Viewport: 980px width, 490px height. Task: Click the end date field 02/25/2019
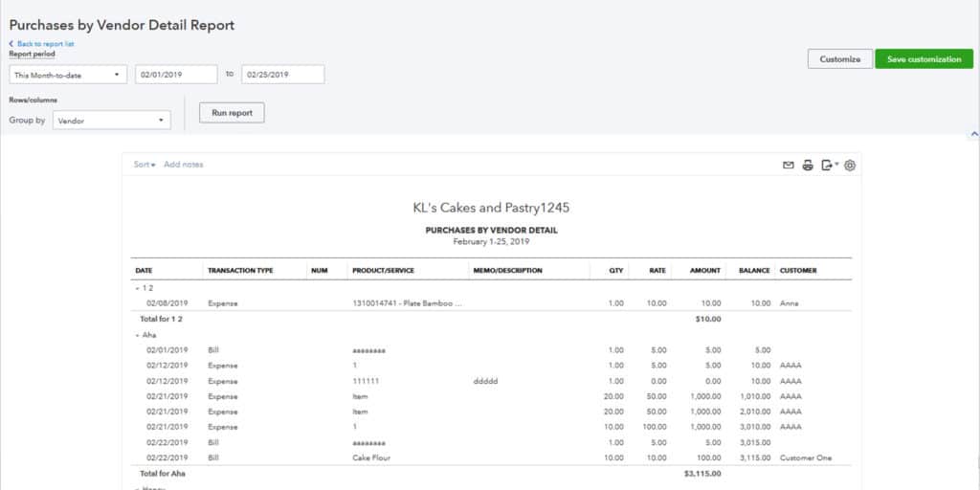283,75
